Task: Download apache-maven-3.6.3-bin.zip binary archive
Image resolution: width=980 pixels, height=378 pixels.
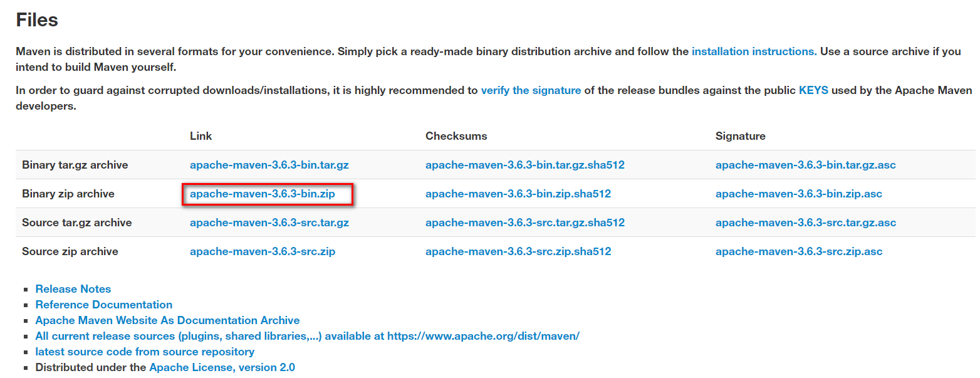Action: pyautogui.click(x=263, y=194)
